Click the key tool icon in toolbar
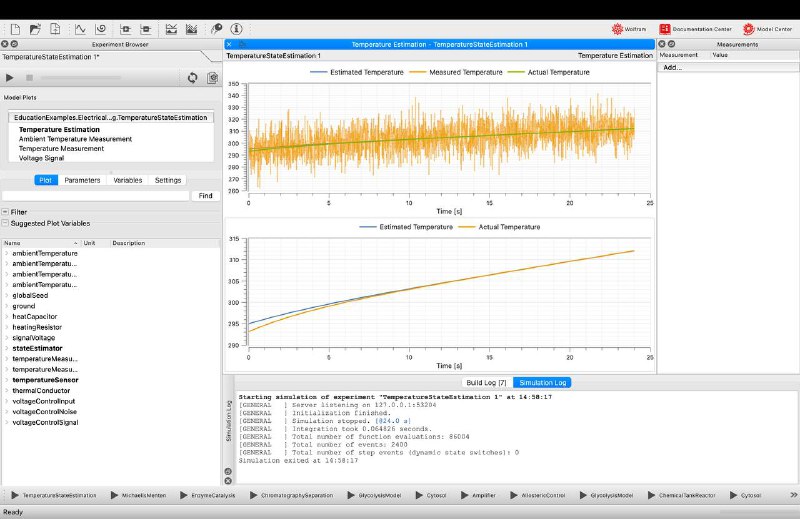 click(x=216, y=29)
